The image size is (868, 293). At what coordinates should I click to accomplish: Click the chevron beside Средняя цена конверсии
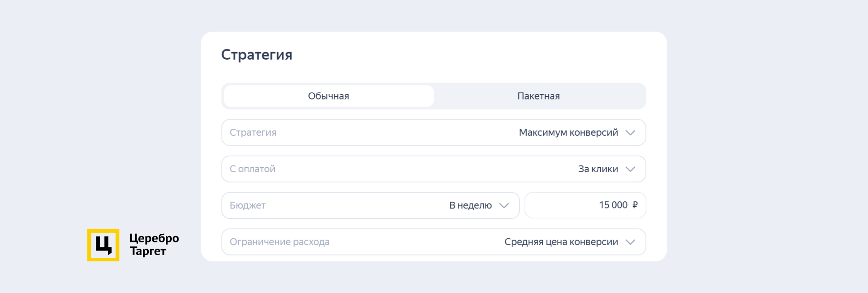tap(630, 242)
